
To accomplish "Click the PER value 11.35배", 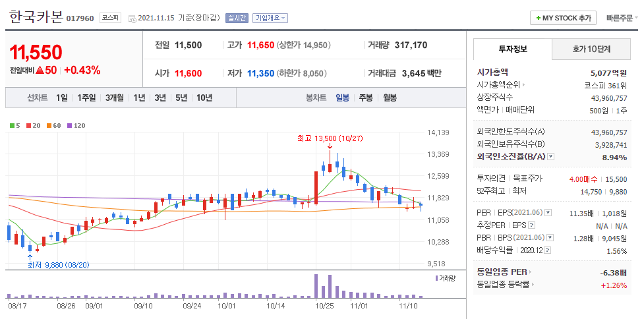I will point(583,214).
